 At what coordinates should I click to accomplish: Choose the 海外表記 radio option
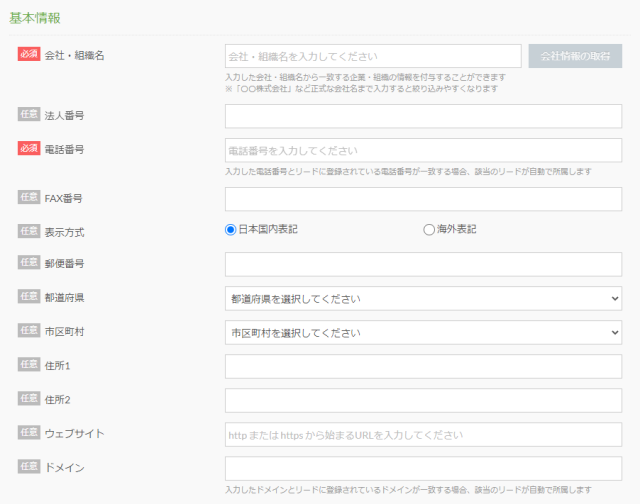tap(430, 229)
